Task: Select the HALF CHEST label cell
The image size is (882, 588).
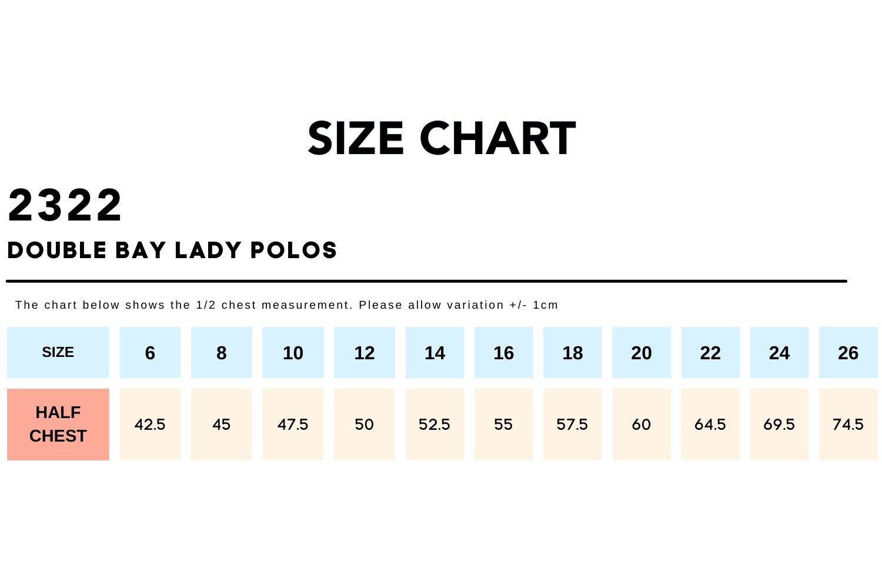Action: click(58, 424)
